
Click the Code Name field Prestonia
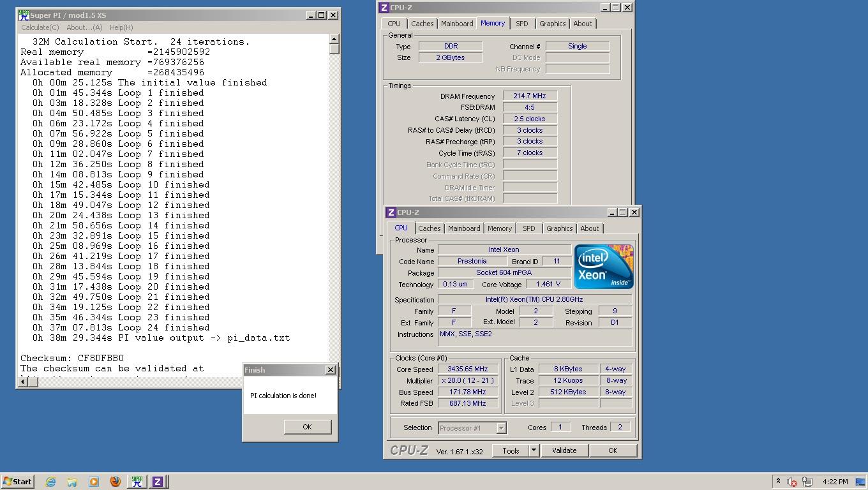coord(472,261)
